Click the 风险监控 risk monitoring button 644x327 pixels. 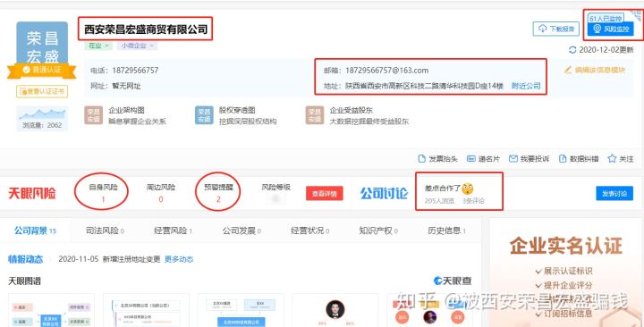(610, 29)
